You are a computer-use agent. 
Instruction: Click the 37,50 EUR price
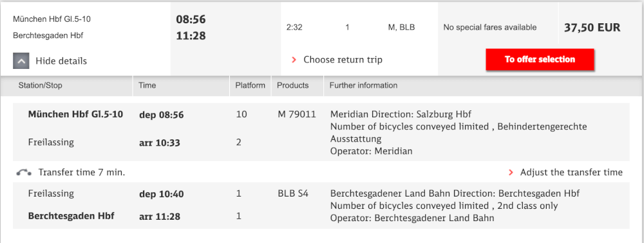click(x=592, y=28)
